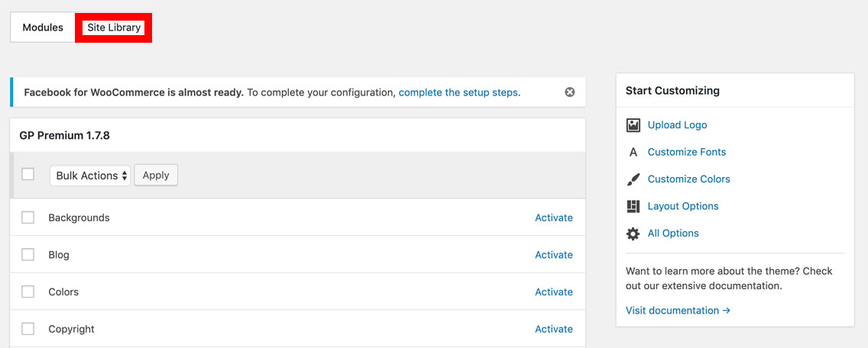Click the Customize Fonts letter icon
This screenshot has height=348, width=868.
click(633, 152)
